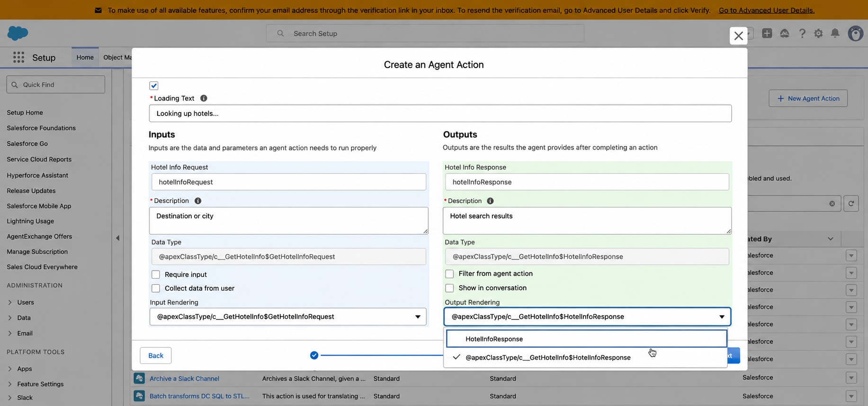Click the Hotel search results description box
868x406 pixels.
pyautogui.click(x=587, y=221)
